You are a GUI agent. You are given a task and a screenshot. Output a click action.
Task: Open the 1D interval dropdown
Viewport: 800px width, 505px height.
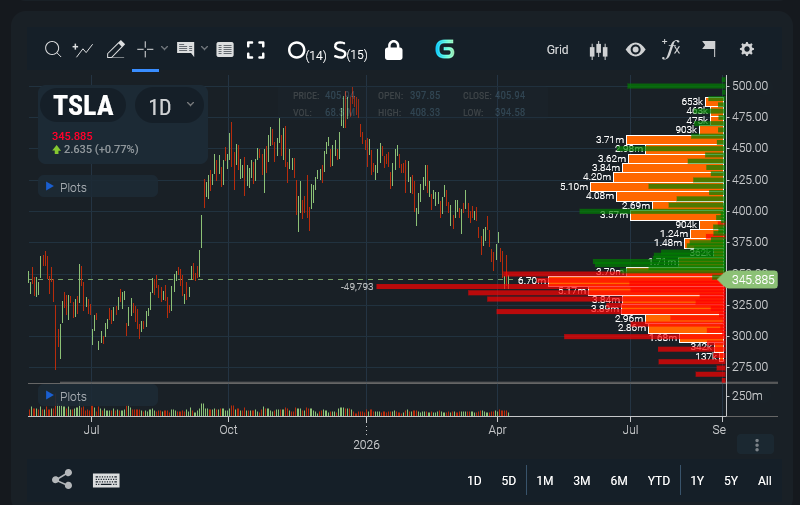pos(169,106)
